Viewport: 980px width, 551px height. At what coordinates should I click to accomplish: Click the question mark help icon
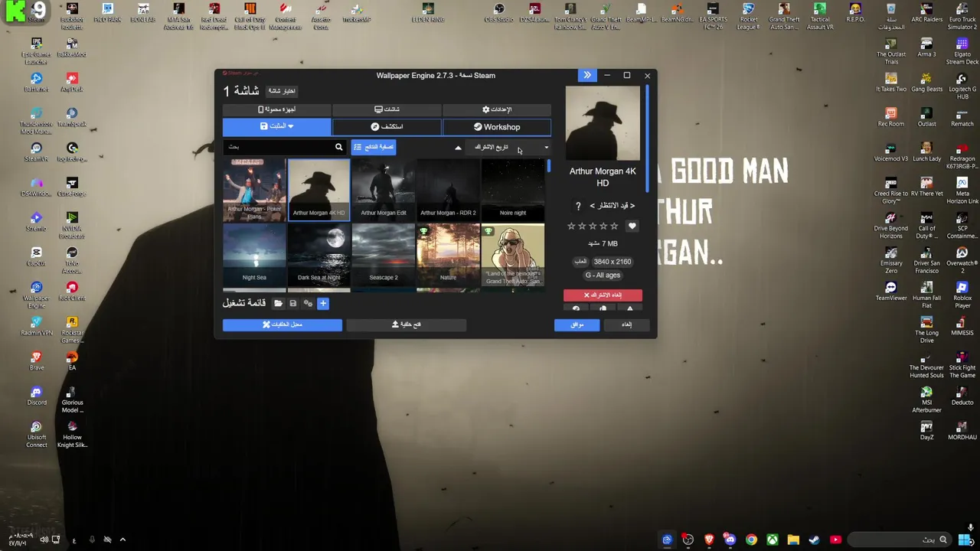(578, 206)
